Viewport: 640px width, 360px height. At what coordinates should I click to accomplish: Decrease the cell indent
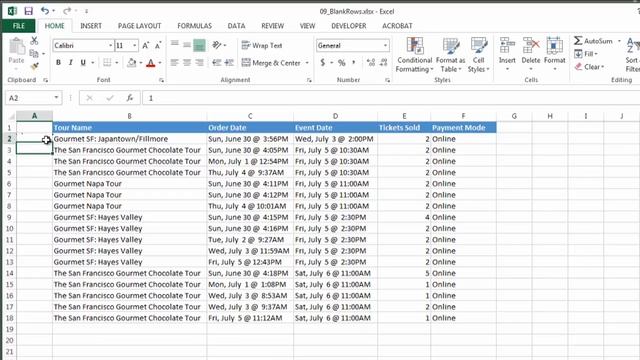216,62
